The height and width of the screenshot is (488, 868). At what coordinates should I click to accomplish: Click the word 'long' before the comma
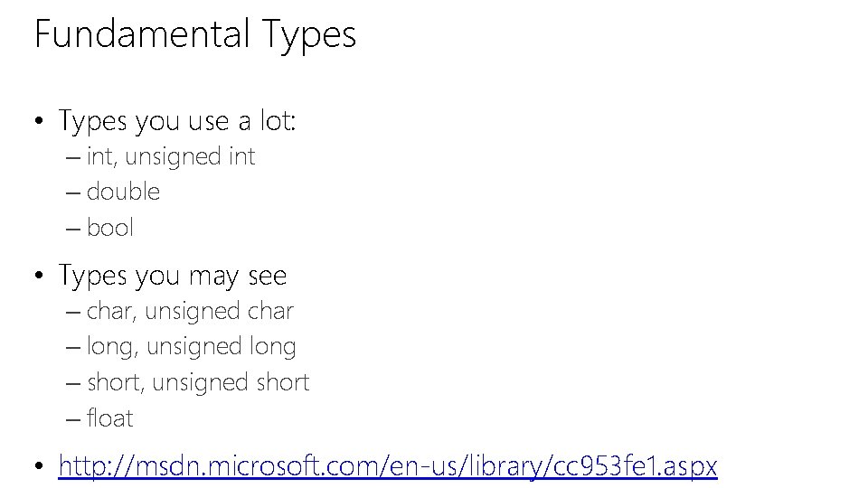(x=109, y=347)
